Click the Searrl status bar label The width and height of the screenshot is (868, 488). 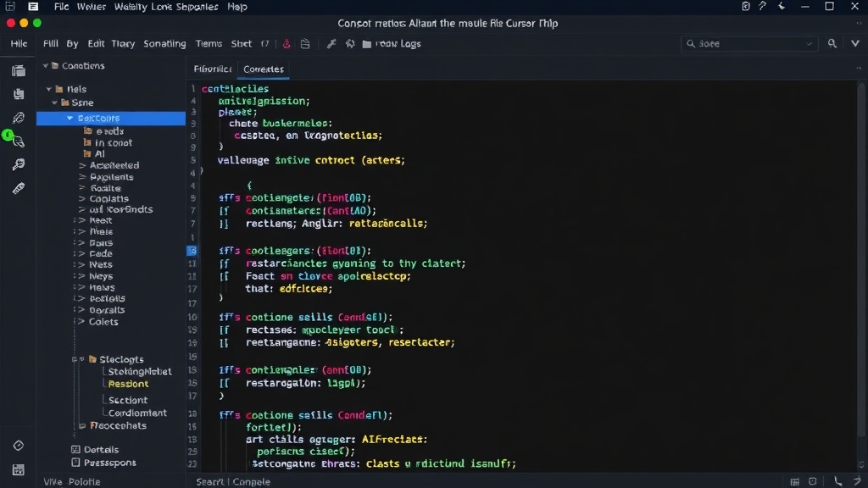210,482
